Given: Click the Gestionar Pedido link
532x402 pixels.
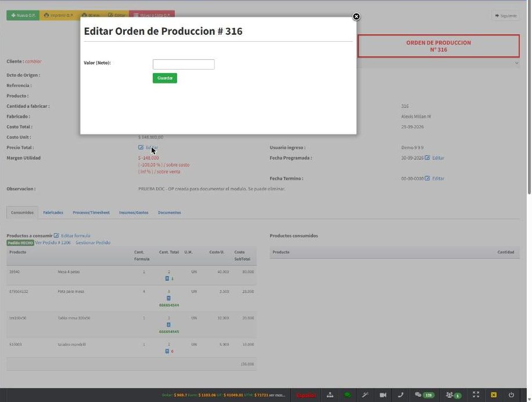Looking at the screenshot, I should click(x=93, y=242).
